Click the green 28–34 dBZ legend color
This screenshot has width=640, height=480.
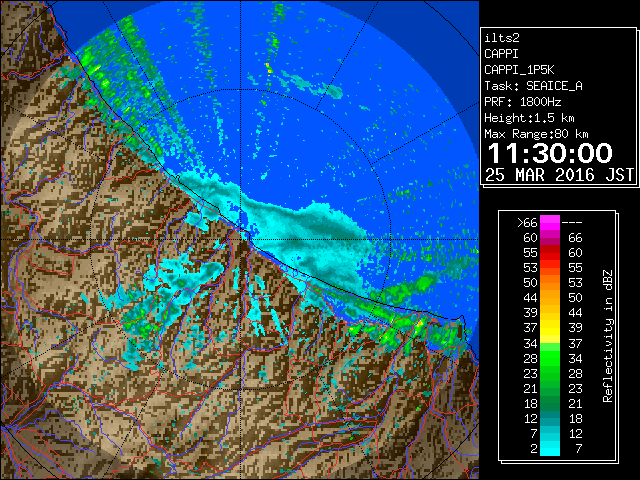[x=550, y=358]
